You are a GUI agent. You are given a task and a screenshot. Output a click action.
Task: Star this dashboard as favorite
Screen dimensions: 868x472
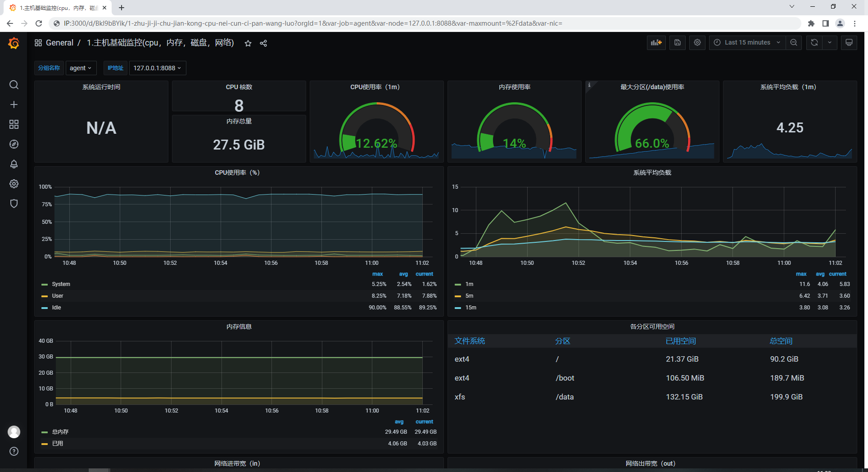coord(248,43)
